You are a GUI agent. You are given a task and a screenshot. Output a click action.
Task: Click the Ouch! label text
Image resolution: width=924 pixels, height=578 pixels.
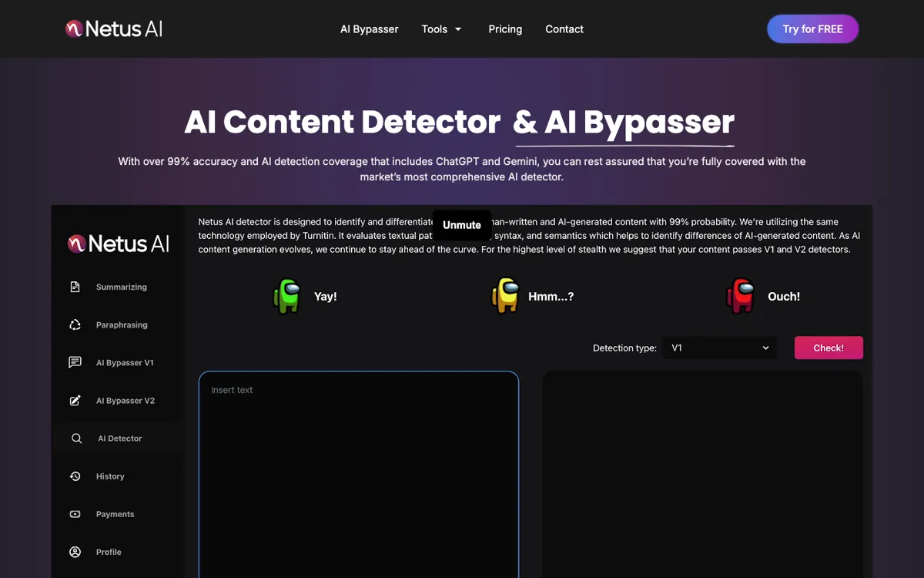click(784, 297)
